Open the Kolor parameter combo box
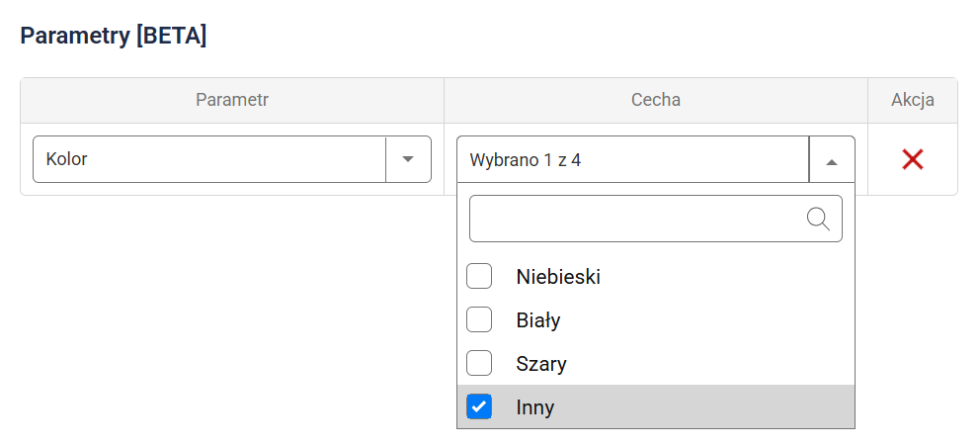The width and height of the screenshot is (980, 447). (209, 159)
